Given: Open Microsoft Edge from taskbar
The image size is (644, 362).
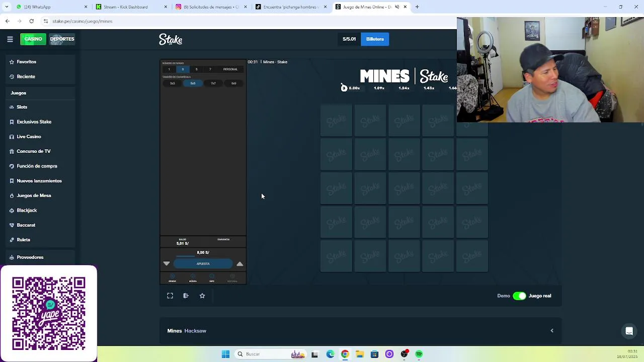Looking at the screenshot, I should [x=330, y=354].
